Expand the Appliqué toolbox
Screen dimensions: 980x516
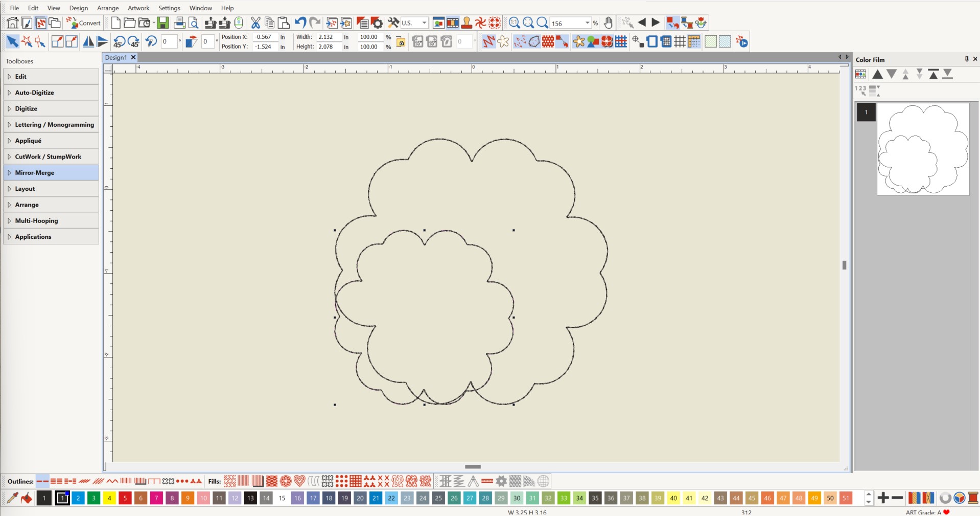pyautogui.click(x=51, y=141)
